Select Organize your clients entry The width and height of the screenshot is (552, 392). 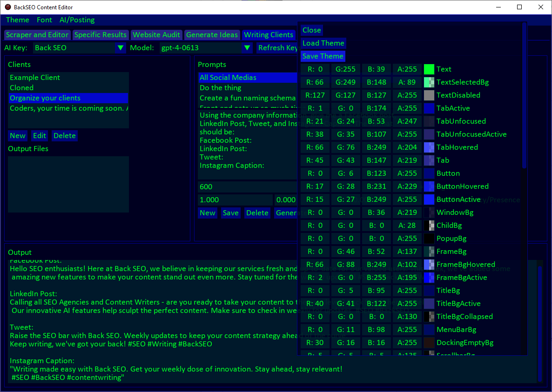68,98
